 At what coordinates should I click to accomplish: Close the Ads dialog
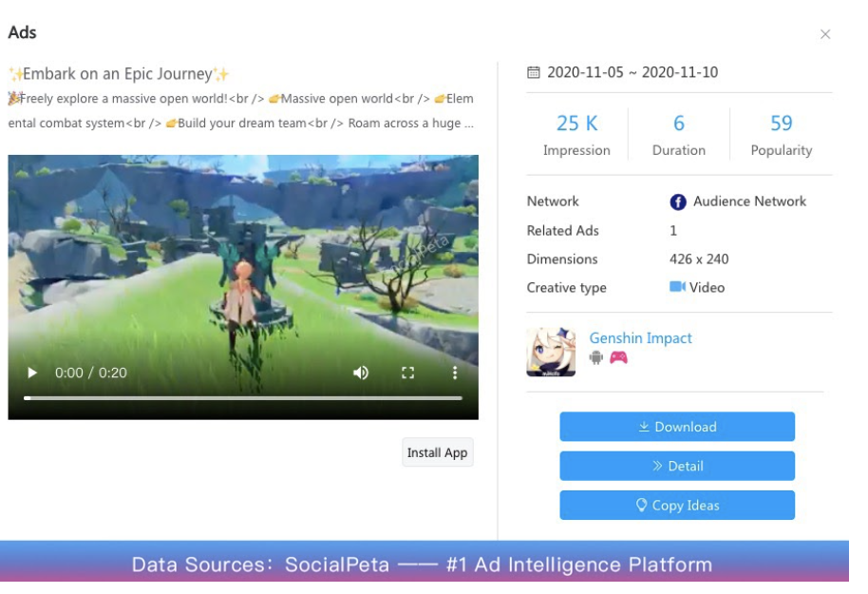click(825, 34)
